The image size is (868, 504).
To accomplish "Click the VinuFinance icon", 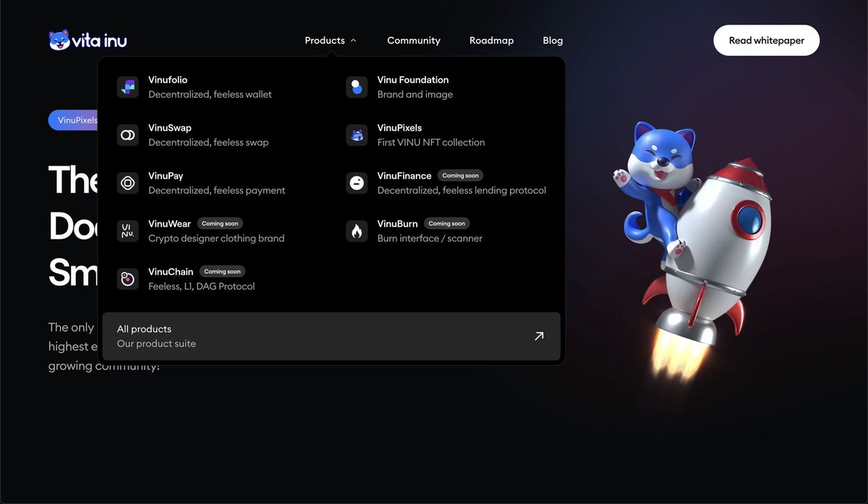I will tap(357, 183).
